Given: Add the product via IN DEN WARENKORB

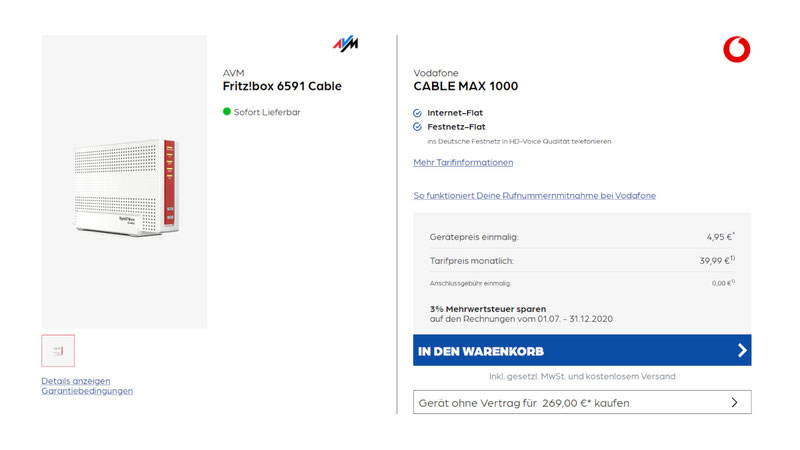Looking at the screenshot, I should point(582,351).
